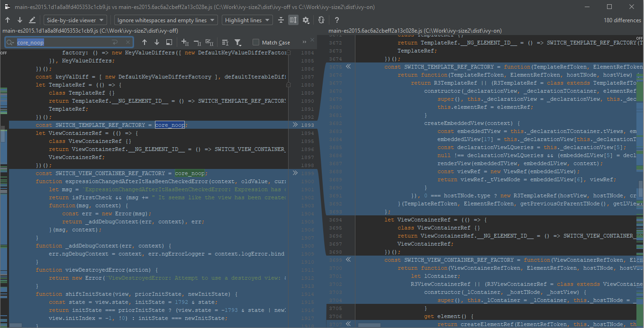This screenshot has width=644, height=328.
Task: Clear the search field text
Action: [127, 43]
